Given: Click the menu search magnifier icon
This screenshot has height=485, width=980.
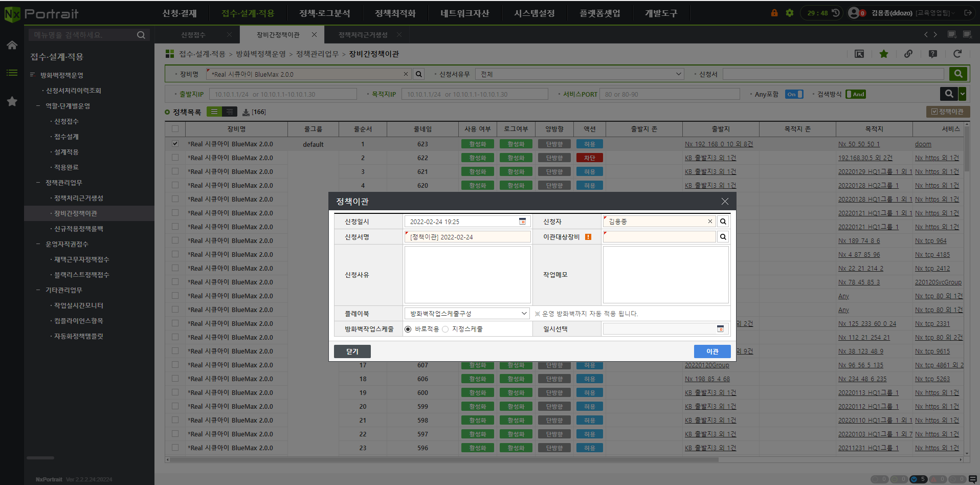Looking at the screenshot, I should (141, 35).
